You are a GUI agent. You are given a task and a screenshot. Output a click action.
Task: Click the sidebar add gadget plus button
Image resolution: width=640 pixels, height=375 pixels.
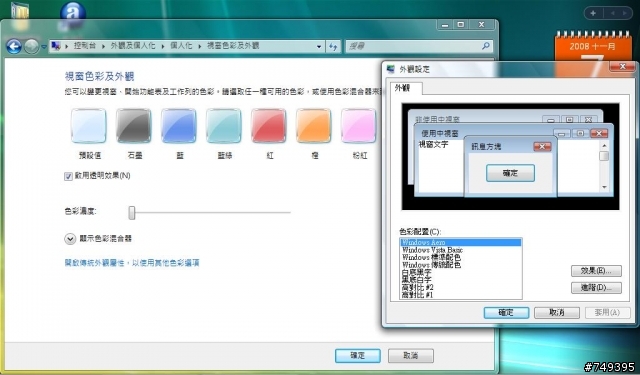tap(593, 13)
